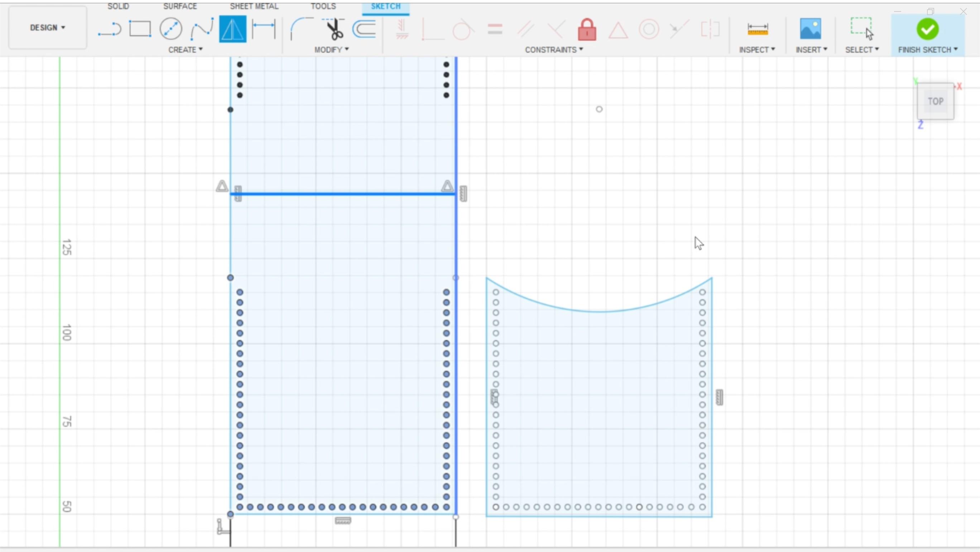Switch to the SHEET METAL tab
980x552 pixels.
pos(254,6)
